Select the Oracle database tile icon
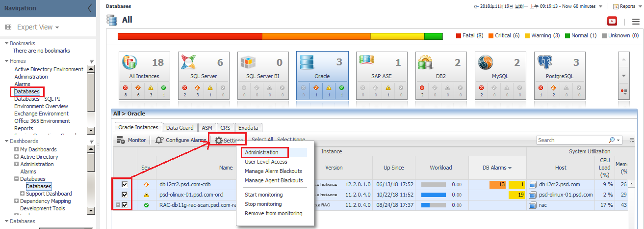The height and width of the screenshot is (229, 644). click(308, 63)
